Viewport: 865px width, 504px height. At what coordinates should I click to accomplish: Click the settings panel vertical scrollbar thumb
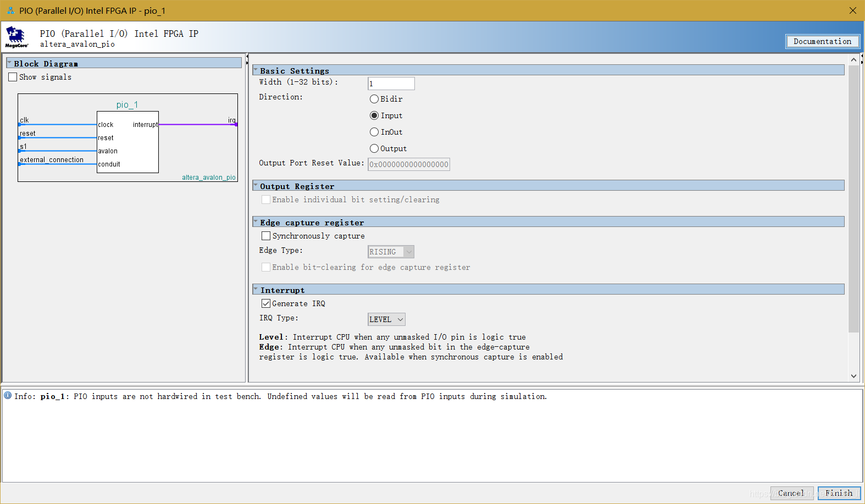tap(853, 199)
